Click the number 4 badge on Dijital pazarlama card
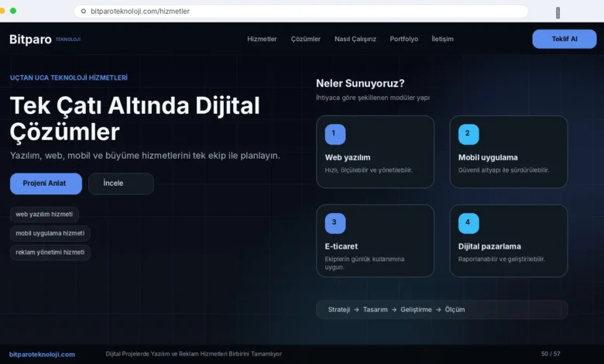 click(x=468, y=223)
